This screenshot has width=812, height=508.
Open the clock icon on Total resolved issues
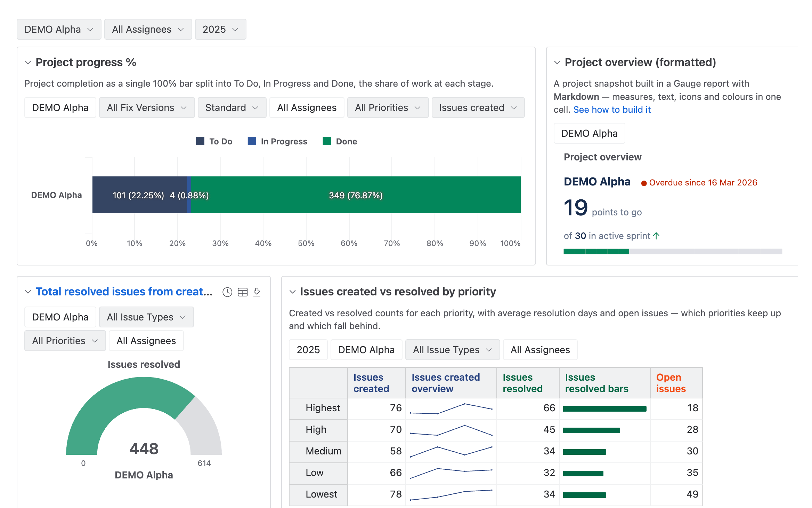point(227,292)
